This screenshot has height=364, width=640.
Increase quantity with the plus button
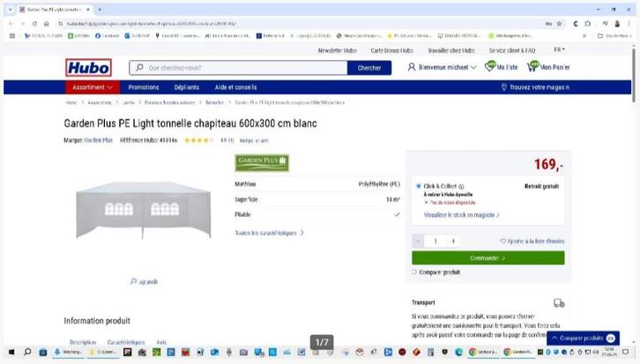point(453,241)
